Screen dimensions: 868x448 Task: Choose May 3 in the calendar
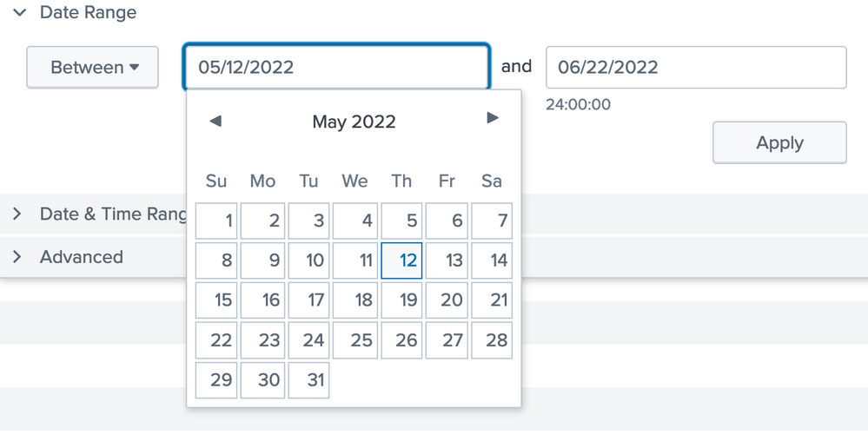click(x=308, y=221)
